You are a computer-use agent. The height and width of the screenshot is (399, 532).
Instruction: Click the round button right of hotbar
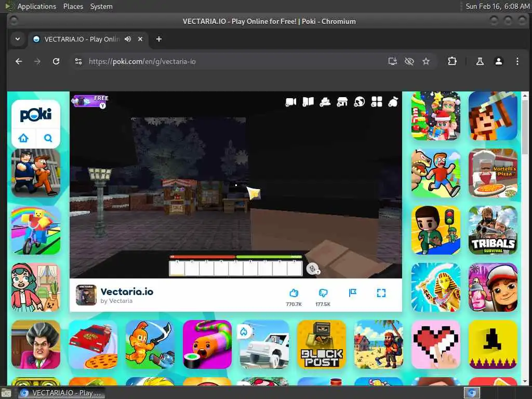pyautogui.click(x=312, y=269)
